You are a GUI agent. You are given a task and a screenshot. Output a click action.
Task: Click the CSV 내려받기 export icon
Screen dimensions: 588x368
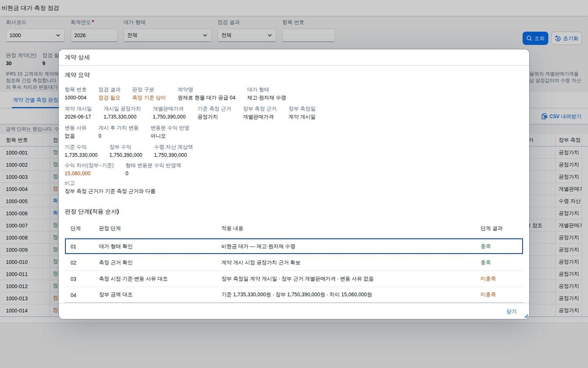coord(544,117)
